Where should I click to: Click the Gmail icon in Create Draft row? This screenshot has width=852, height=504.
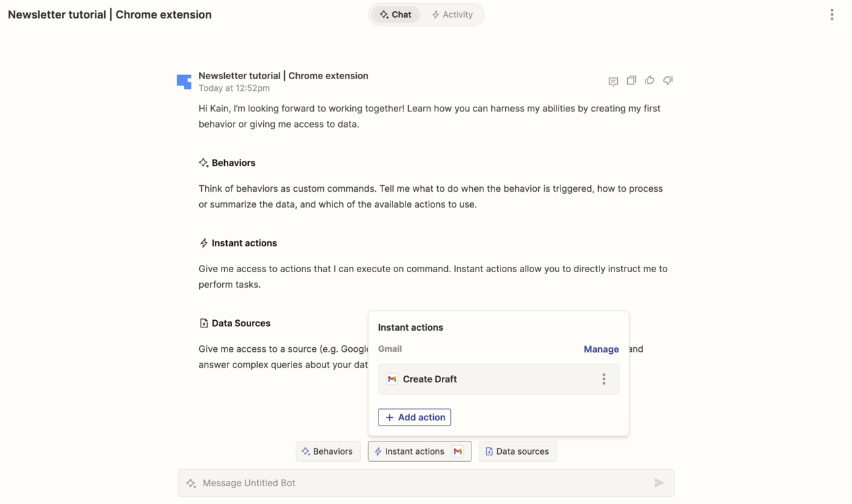[x=392, y=379]
